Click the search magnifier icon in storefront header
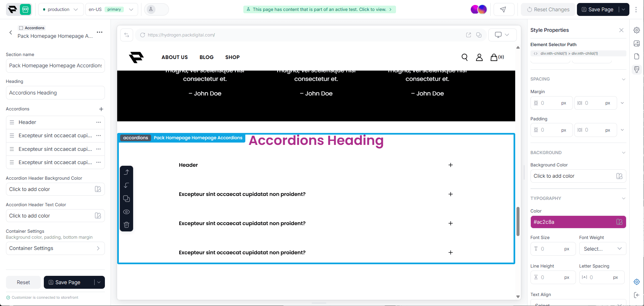The height and width of the screenshot is (306, 644). [464, 57]
